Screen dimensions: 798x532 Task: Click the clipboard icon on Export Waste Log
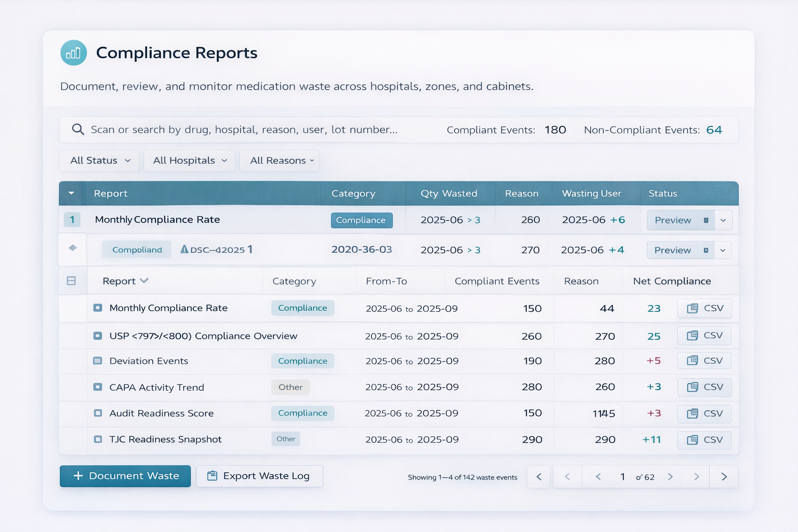point(212,475)
